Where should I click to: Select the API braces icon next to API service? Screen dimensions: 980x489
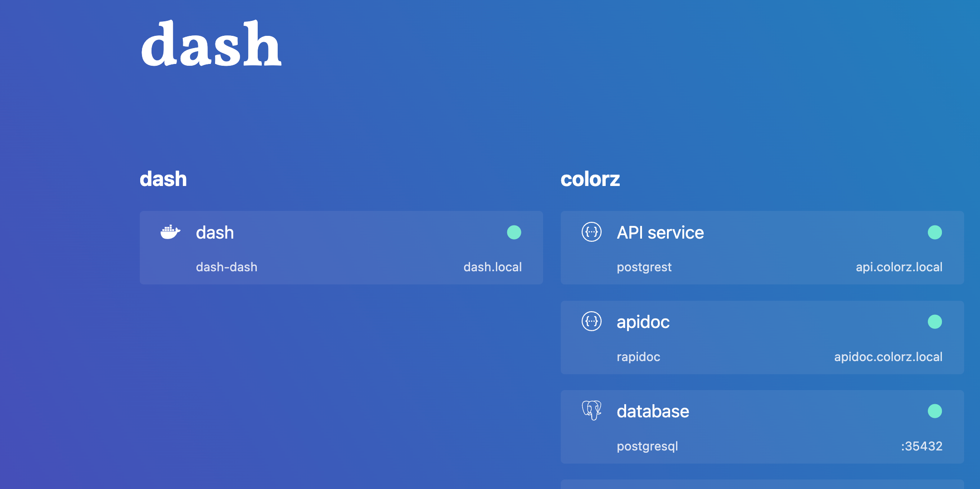(591, 232)
